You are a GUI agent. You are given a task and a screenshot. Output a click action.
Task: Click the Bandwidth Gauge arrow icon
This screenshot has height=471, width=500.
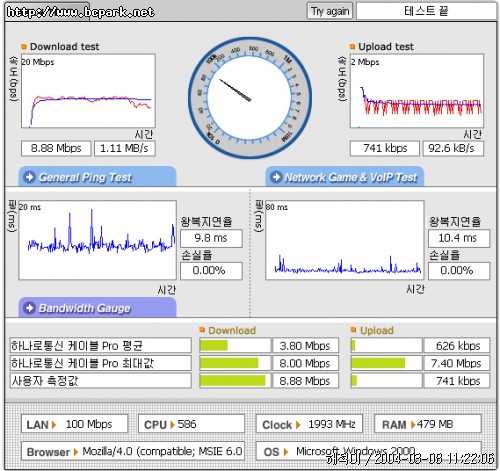click(x=30, y=308)
